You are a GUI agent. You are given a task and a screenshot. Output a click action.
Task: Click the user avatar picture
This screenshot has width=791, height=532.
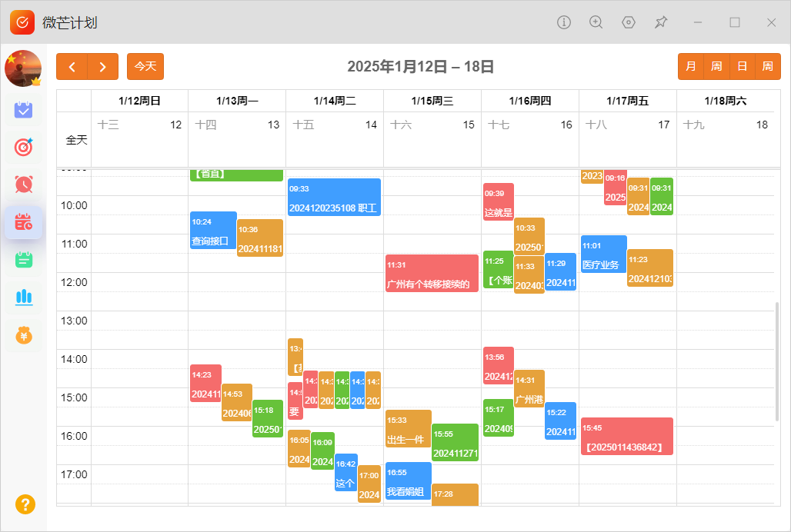pyautogui.click(x=23, y=68)
